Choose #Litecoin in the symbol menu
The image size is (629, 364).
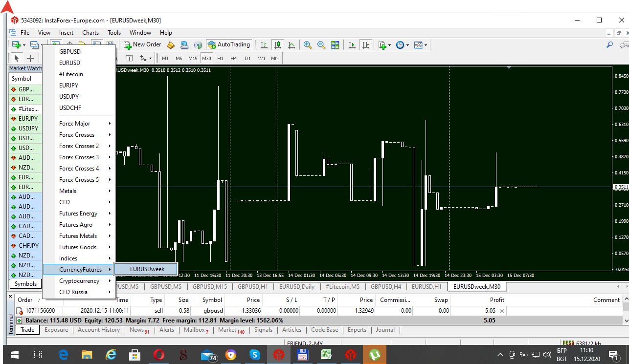71,74
